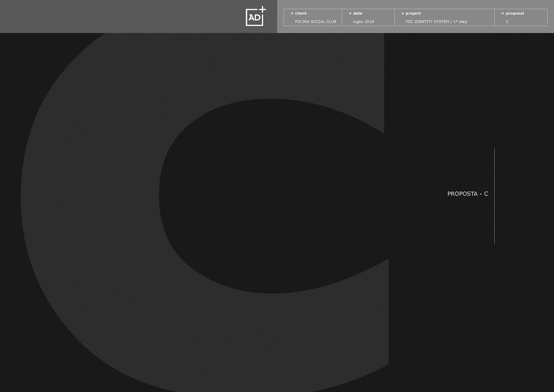Click the plus sign beside project
This screenshot has height=392, width=554.
point(403,13)
